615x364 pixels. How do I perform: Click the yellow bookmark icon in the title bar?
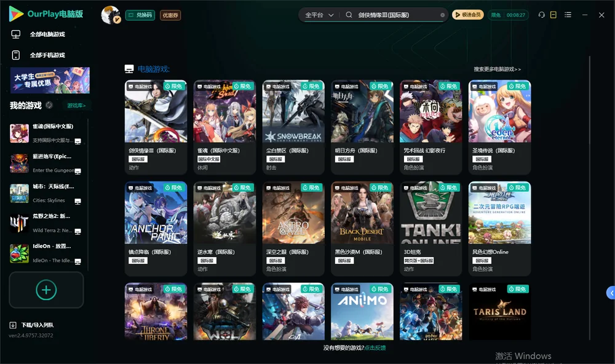(553, 15)
